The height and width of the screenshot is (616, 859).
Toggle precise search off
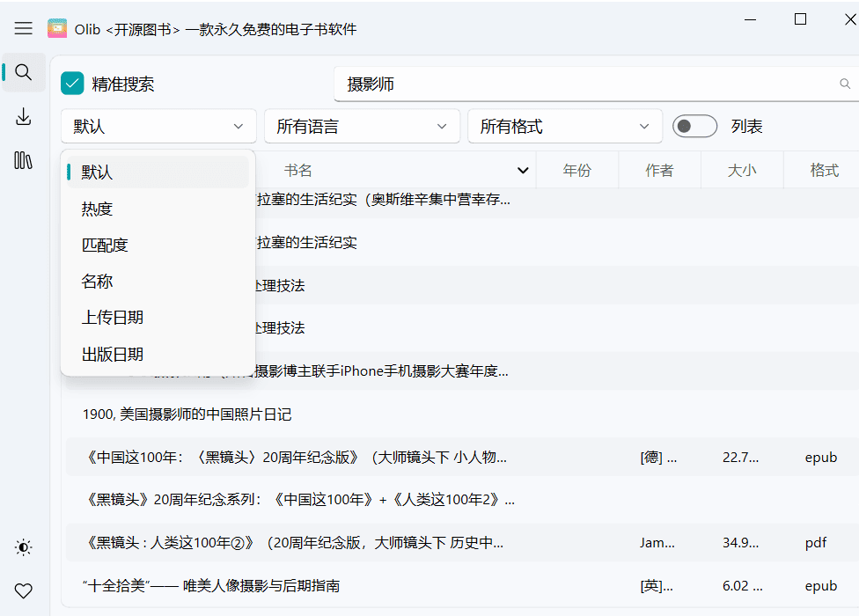pyautogui.click(x=71, y=84)
